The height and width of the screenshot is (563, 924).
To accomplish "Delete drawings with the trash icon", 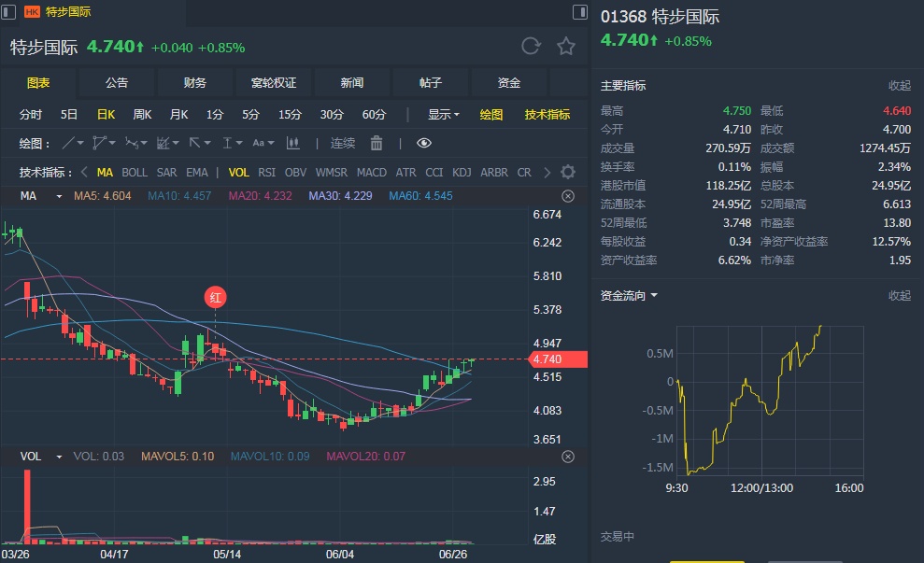I will coord(377,143).
